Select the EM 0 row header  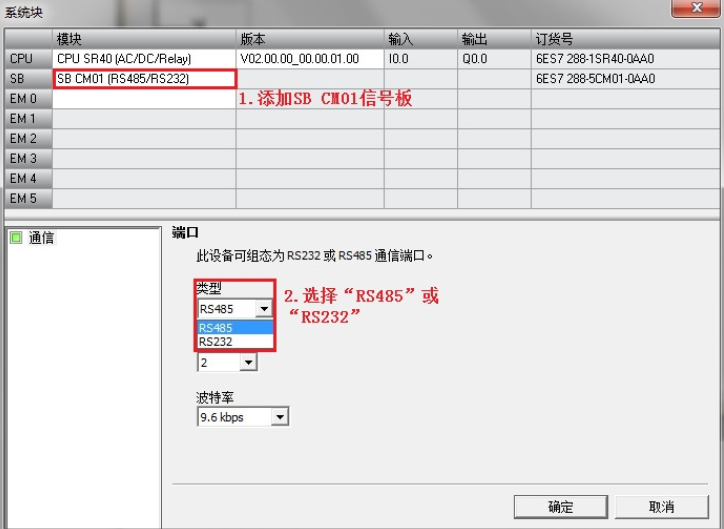tap(29, 98)
